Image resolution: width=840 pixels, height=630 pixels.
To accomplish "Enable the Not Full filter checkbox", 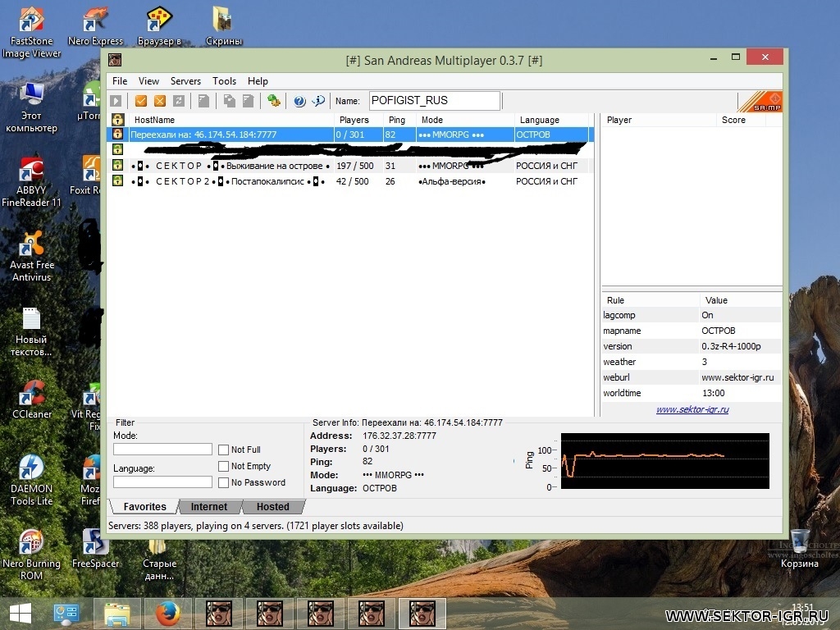I will pyautogui.click(x=223, y=450).
